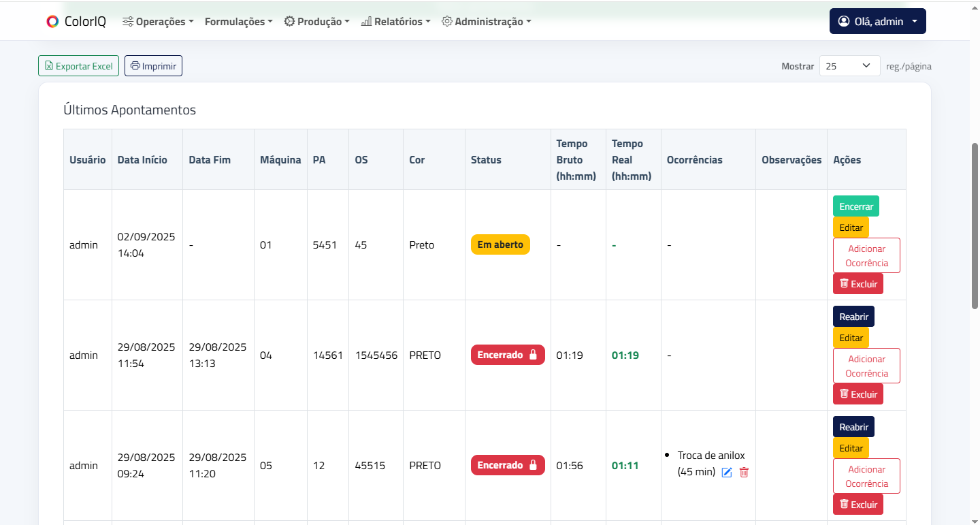Click the Máquina column header

point(280,160)
